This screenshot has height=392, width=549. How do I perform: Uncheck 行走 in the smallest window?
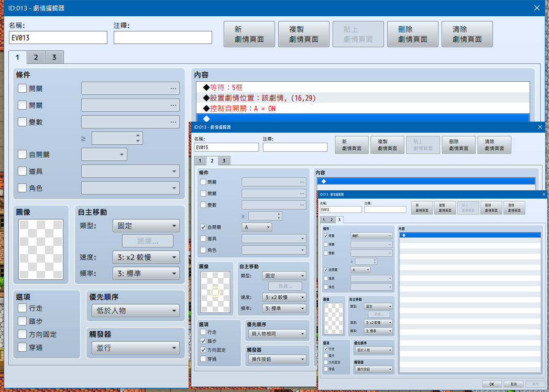point(326,349)
